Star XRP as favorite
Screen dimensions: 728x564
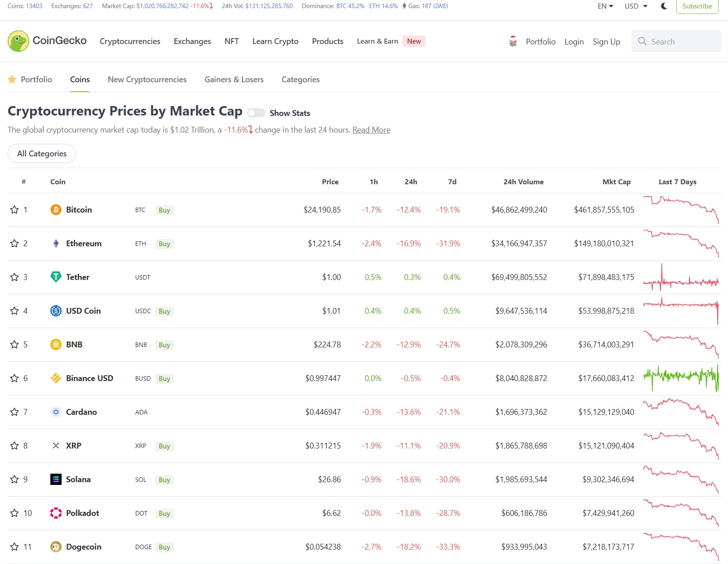14,446
